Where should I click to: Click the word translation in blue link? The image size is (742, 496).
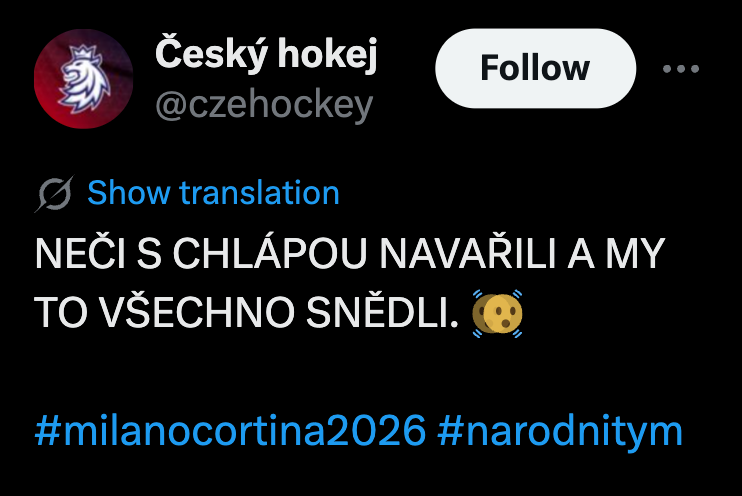click(x=259, y=193)
